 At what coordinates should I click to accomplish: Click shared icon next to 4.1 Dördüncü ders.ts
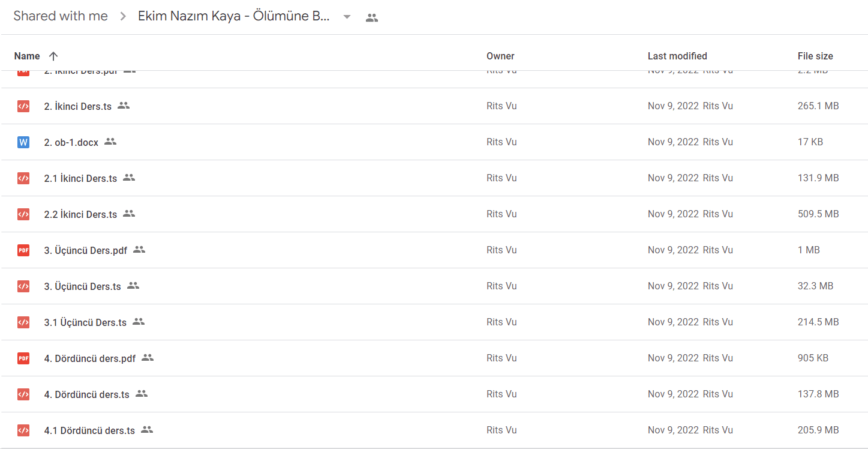pos(147,430)
